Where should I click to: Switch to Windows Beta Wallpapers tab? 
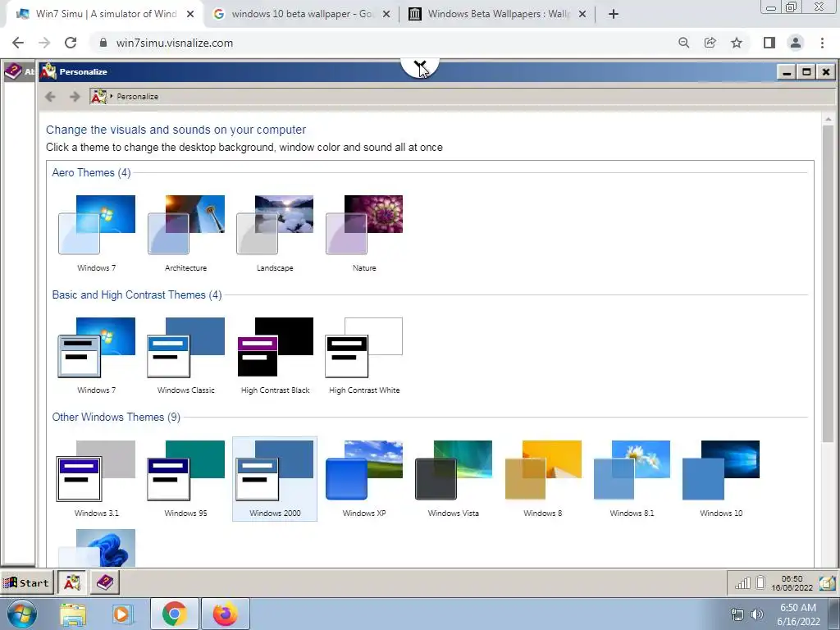(498, 14)
